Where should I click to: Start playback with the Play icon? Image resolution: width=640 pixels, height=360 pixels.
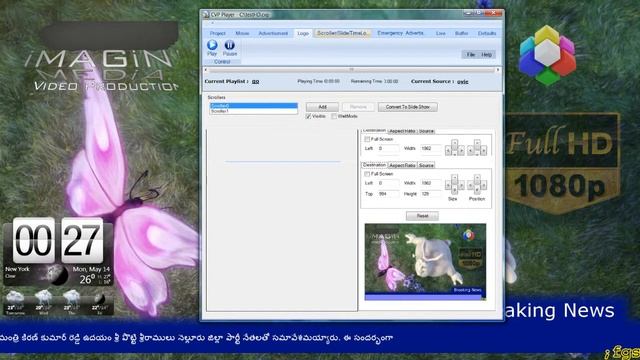[212, 45]
